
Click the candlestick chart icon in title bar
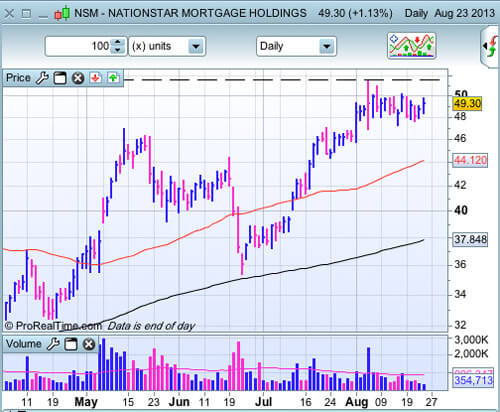tap(62, 13)
